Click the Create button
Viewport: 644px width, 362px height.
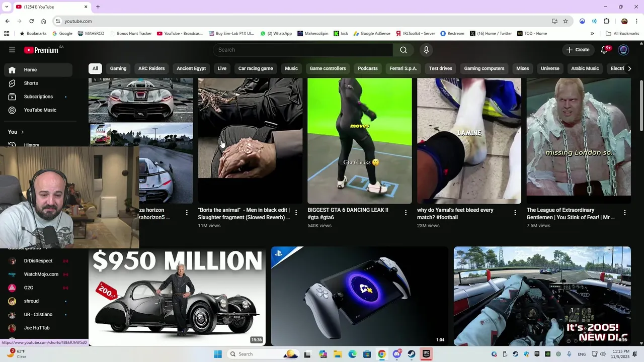[x=578, y=50]
